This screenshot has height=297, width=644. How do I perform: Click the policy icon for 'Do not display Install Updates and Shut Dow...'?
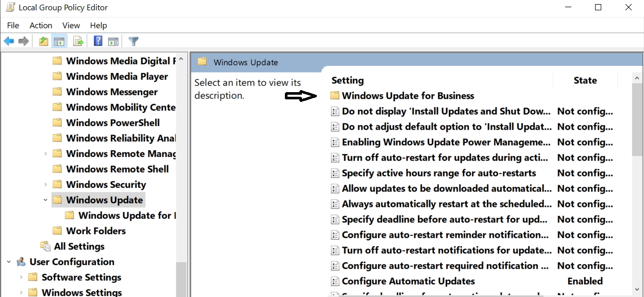pyautogui.click(x=335, y=111)
